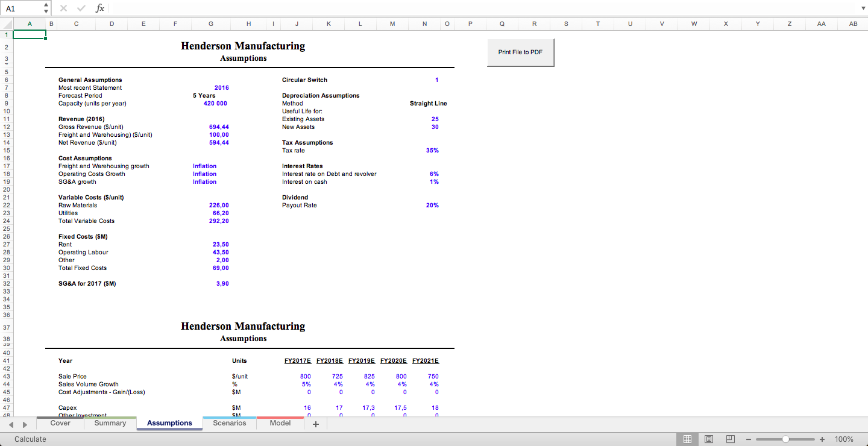Click the select all cells corner
Screen dimensions: 868x446
point(7,24)
